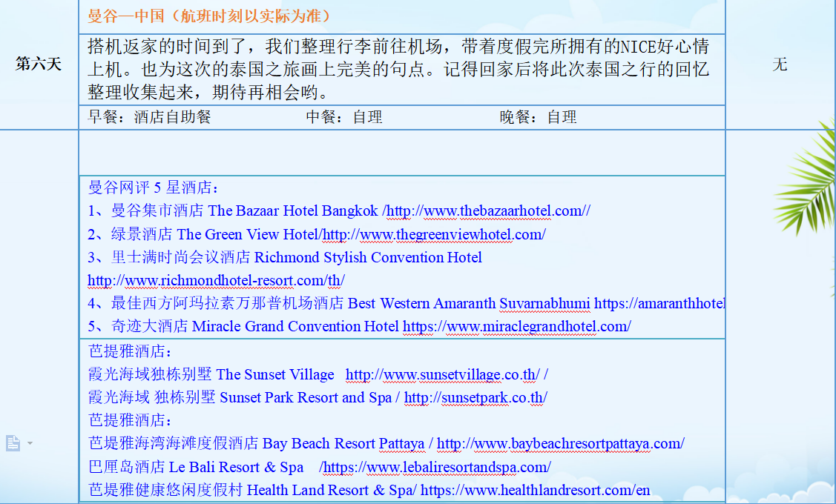Click the text The Green View Hotel
The image size is (836, 504).
pyautogui.click(x=248, y=234)
